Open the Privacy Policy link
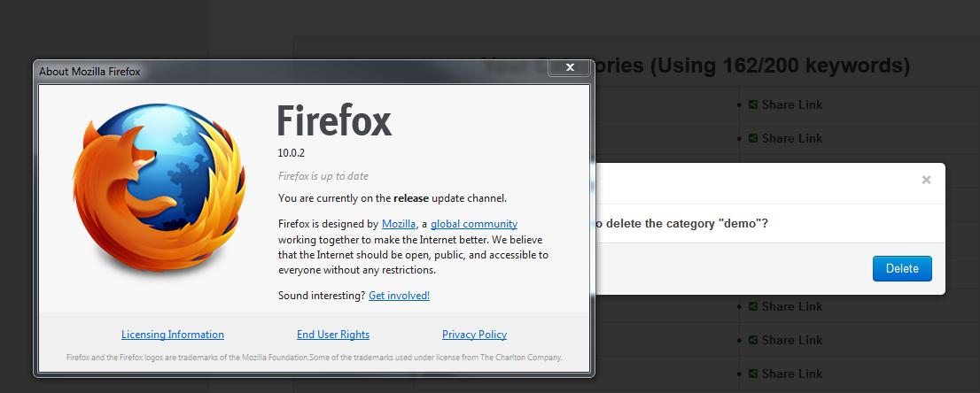The image size is (980, 393). point(474,335)
